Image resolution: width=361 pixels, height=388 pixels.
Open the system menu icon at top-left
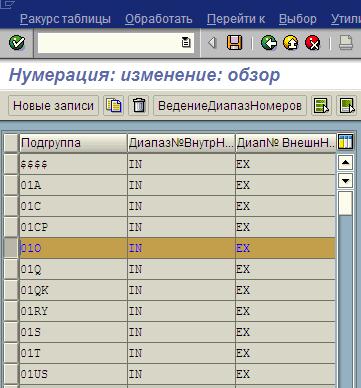[7, 5]
